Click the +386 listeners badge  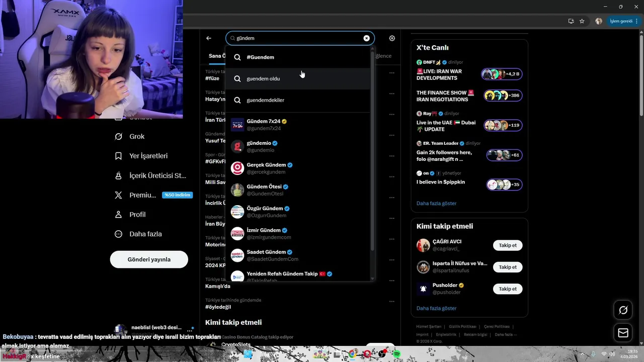503,96
